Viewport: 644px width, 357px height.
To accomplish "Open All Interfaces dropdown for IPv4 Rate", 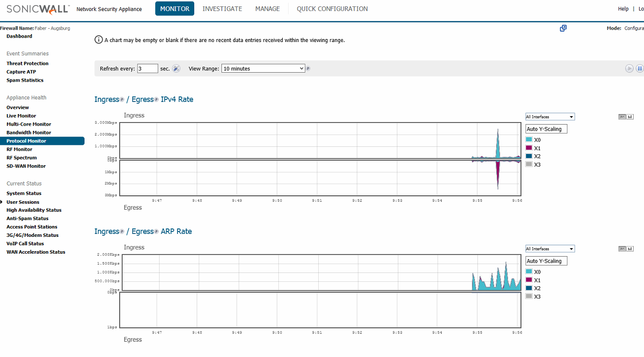I will coord(550,117).
